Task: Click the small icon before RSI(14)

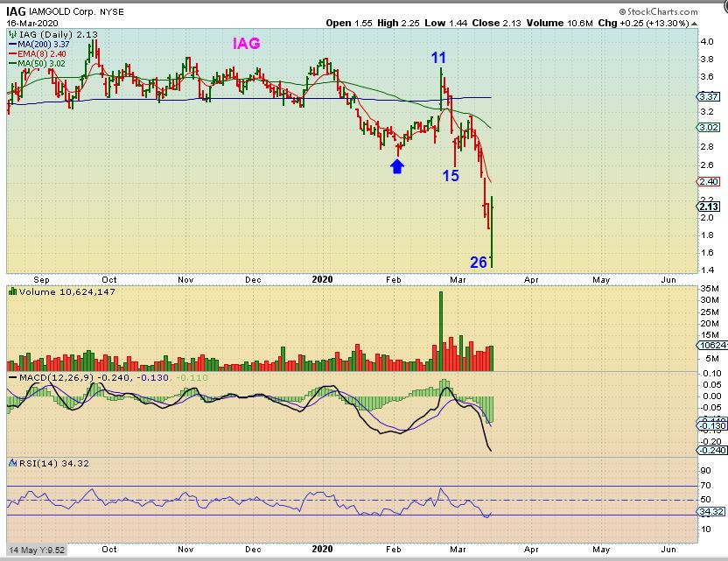Action: point(13,463)
